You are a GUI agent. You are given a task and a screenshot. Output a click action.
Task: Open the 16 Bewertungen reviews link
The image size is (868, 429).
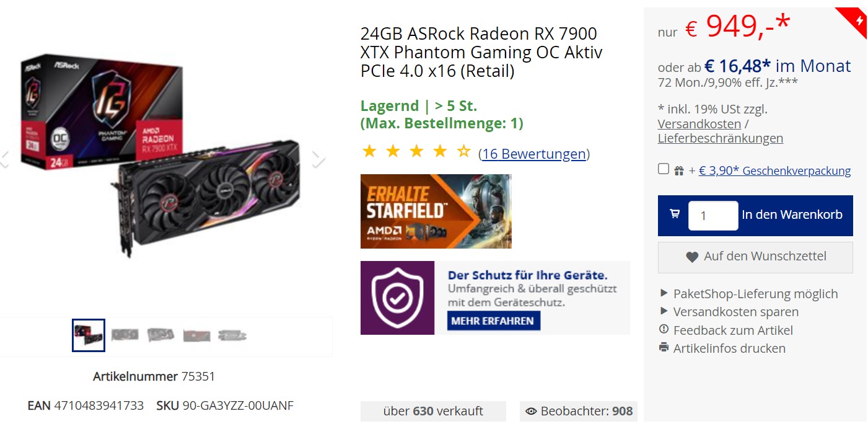click(x=534, y=154)
